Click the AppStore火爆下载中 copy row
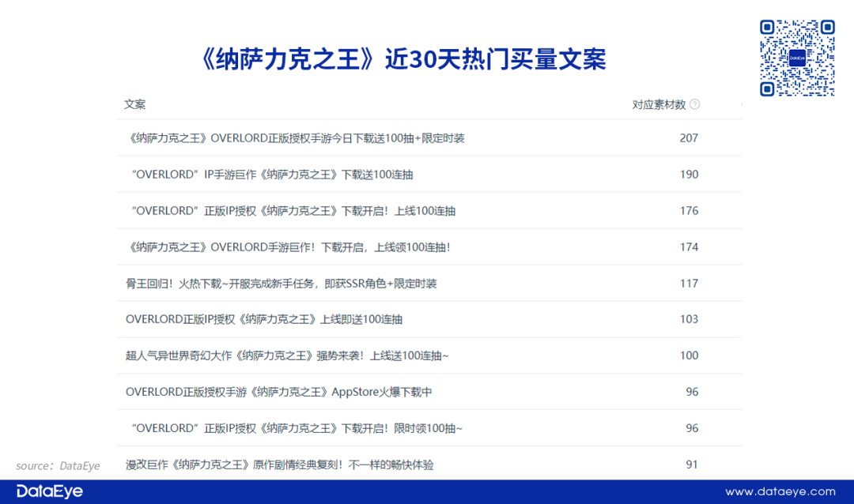This screenshot has width=854, height=504. click(x=278, y=392)
